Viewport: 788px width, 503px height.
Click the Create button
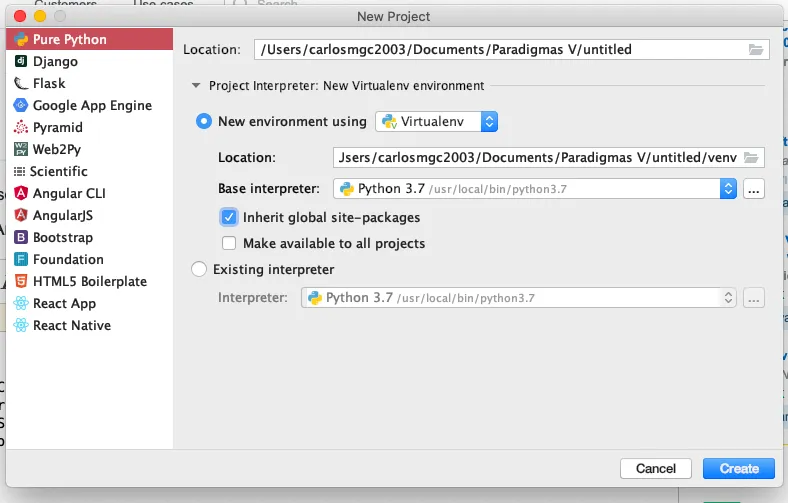pos(739,468)
